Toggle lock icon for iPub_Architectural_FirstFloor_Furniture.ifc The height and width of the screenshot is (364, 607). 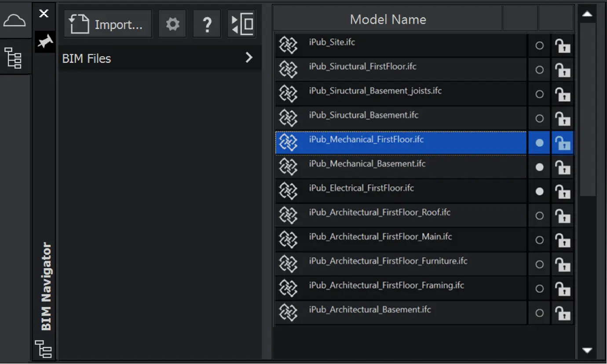click(x=562, y=264)
